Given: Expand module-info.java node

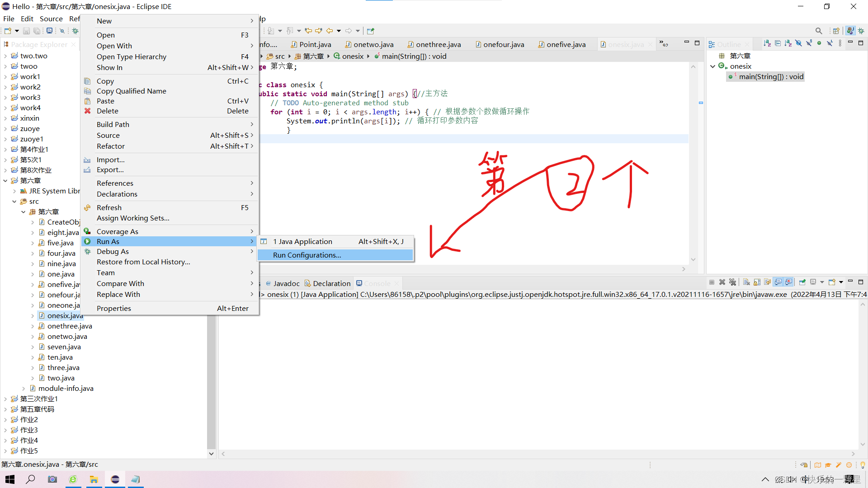Looking at the screenshot, I should 24,389.
